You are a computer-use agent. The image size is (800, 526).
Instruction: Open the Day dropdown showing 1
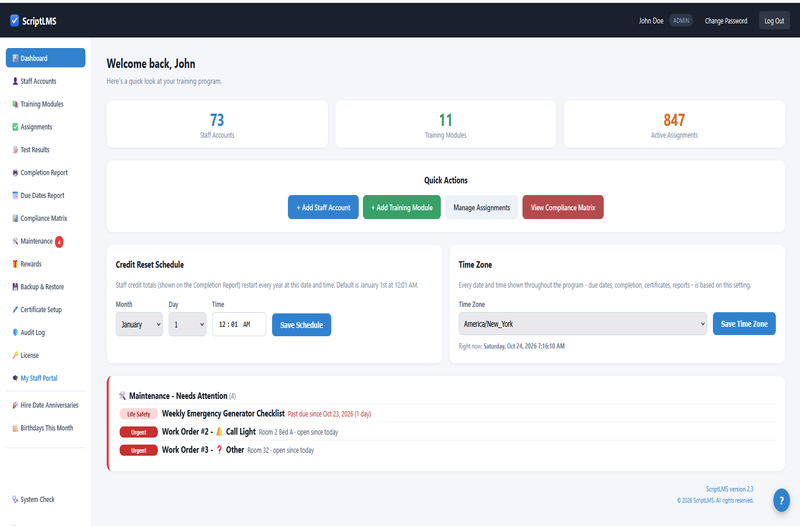(x=187, y=324)
